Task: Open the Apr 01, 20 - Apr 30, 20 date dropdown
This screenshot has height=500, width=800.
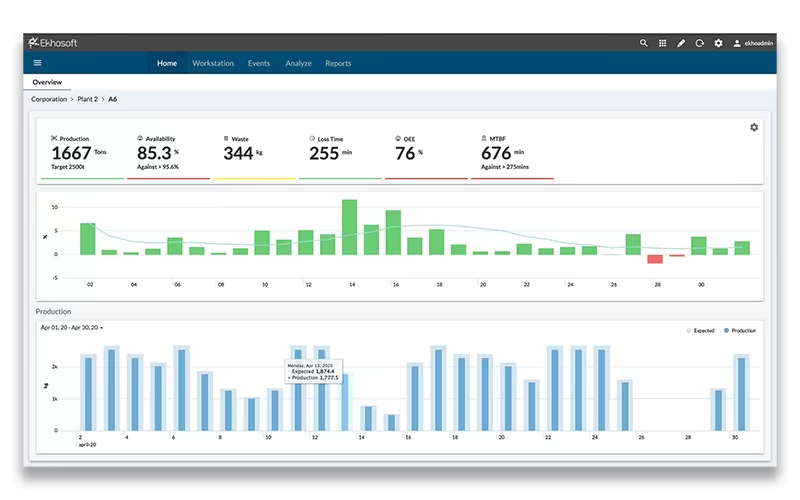Action: tap(71, 328)
